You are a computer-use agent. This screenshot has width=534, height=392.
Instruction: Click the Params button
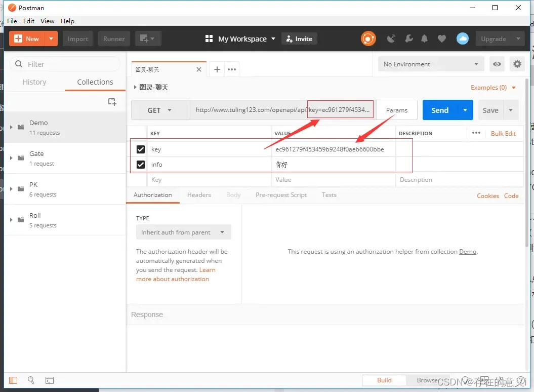397,110
